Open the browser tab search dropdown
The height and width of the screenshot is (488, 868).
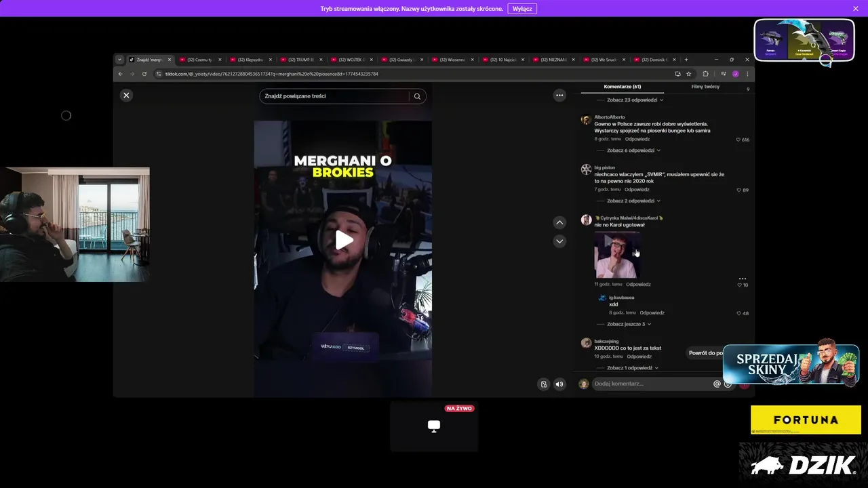[x=120, y=60]
